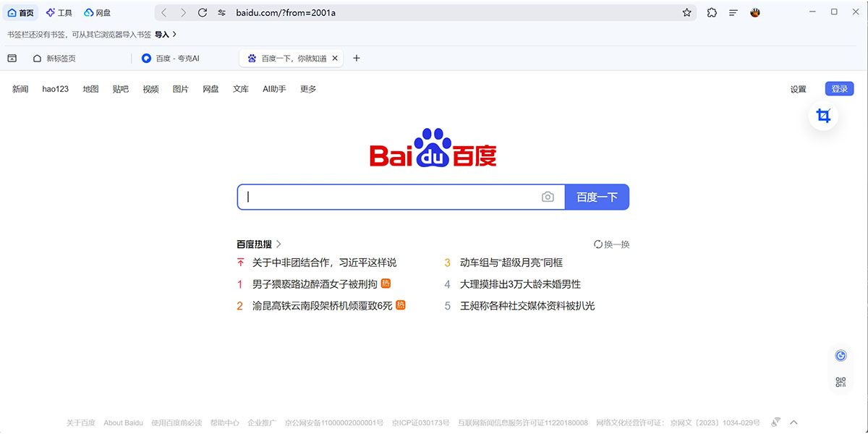Open the 视频 navigation link
Image resolution: width=868 pixels, height=434 pixels.
pyautogui.click(x=150, y=89)
